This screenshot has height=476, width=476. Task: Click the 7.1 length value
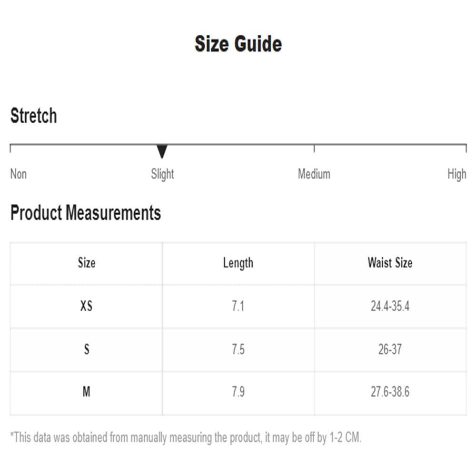pyautogui.click(x=238, y=306)
